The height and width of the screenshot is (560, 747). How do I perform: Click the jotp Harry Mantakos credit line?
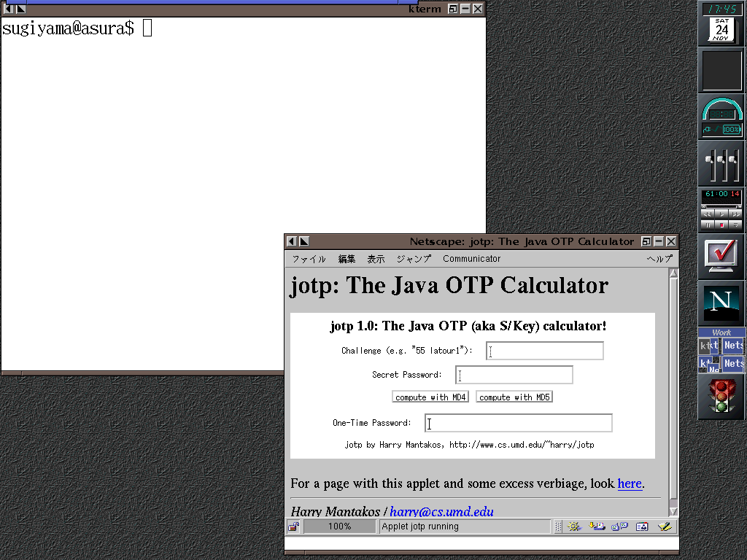click(469, 445)
